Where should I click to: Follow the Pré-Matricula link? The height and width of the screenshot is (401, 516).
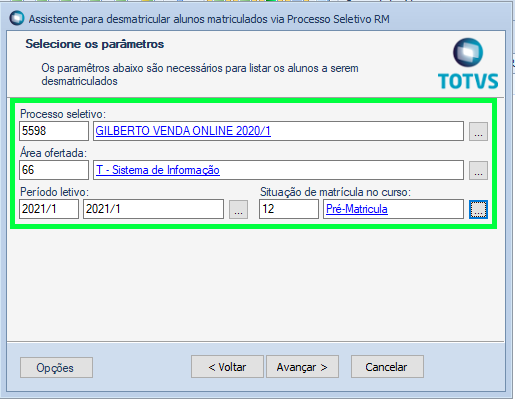[357, 209]
